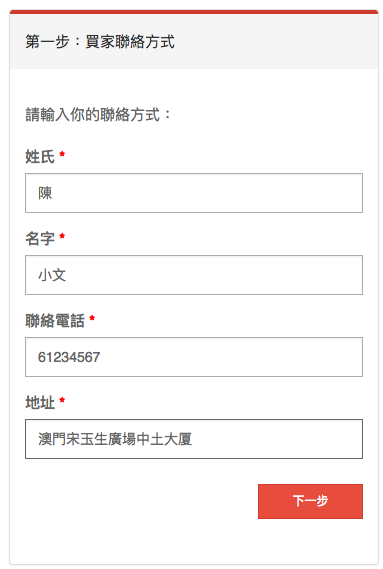Select the 聯絡電話 input field
The height and width of the screenshot is (569, 383).
194,357
